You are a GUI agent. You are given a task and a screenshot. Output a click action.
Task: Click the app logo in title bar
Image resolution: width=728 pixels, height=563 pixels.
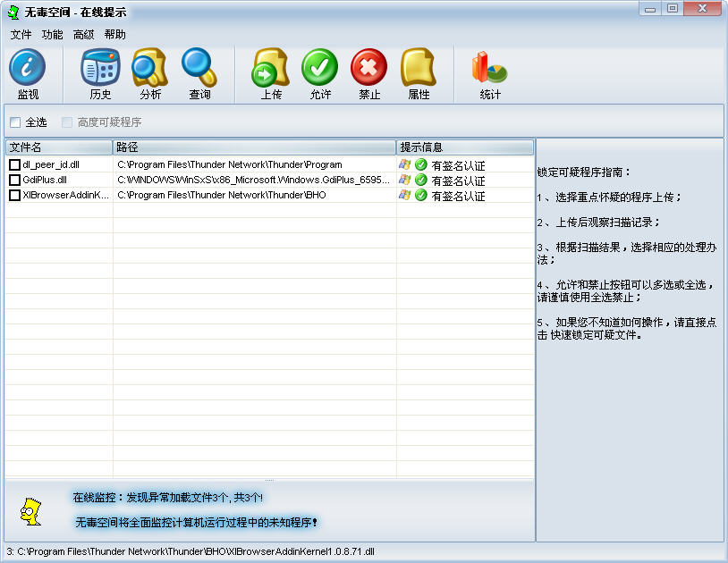click(x=14, y=12)
